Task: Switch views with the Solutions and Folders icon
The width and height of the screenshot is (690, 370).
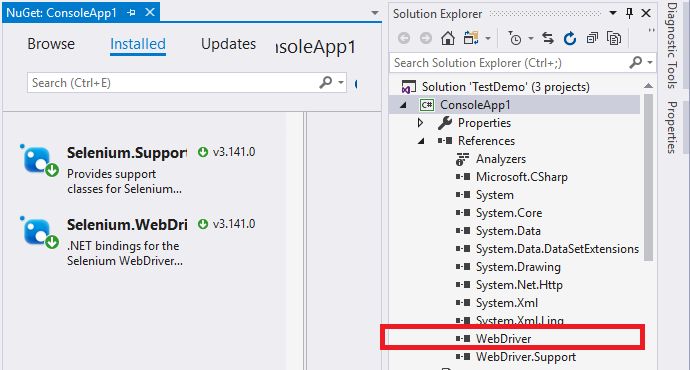Action: click(471, 38)
